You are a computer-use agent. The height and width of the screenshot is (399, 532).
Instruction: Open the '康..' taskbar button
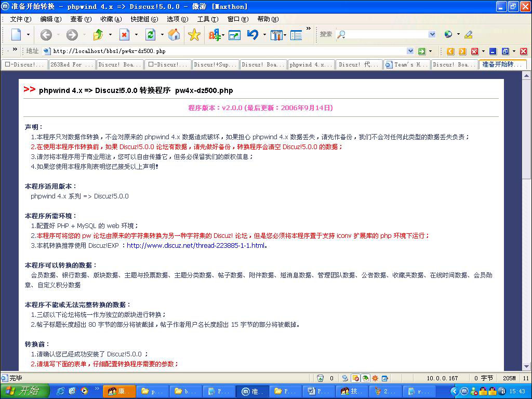(x=119, y=391)
